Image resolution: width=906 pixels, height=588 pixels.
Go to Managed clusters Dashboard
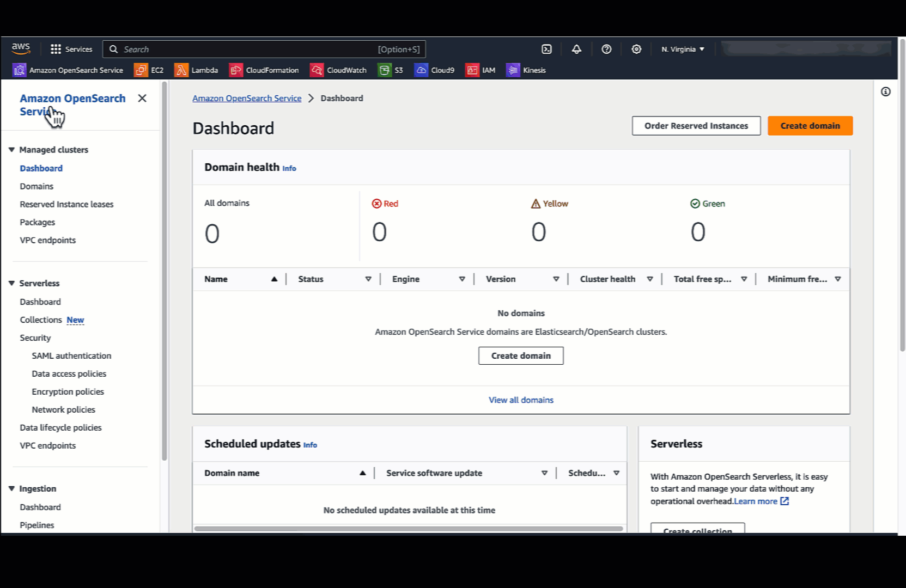41,168
